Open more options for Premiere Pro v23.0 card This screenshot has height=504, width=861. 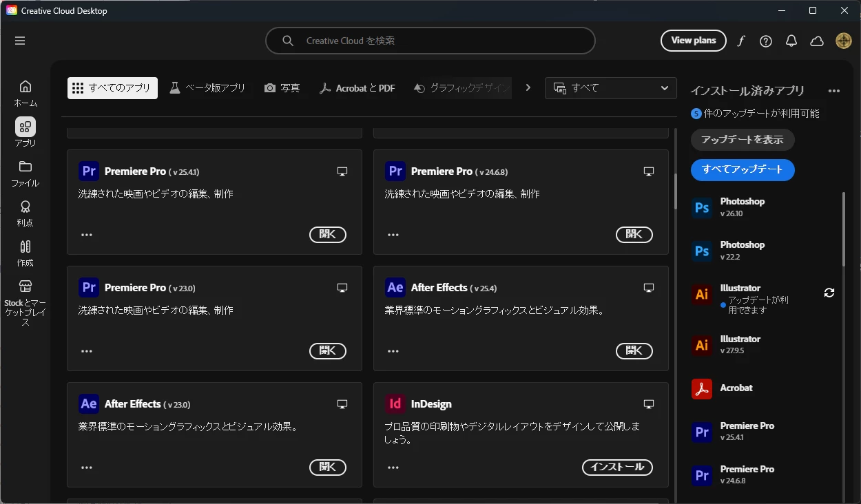tap(87, 351)
